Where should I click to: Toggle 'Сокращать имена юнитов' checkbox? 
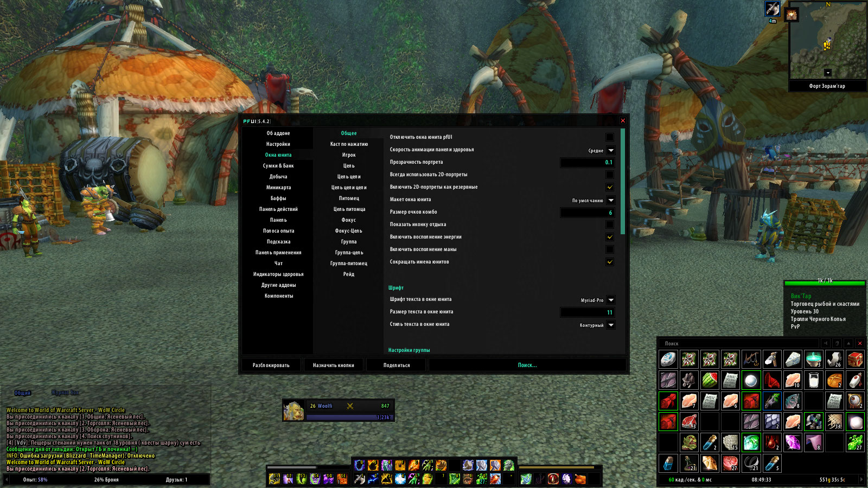(610, 262)
